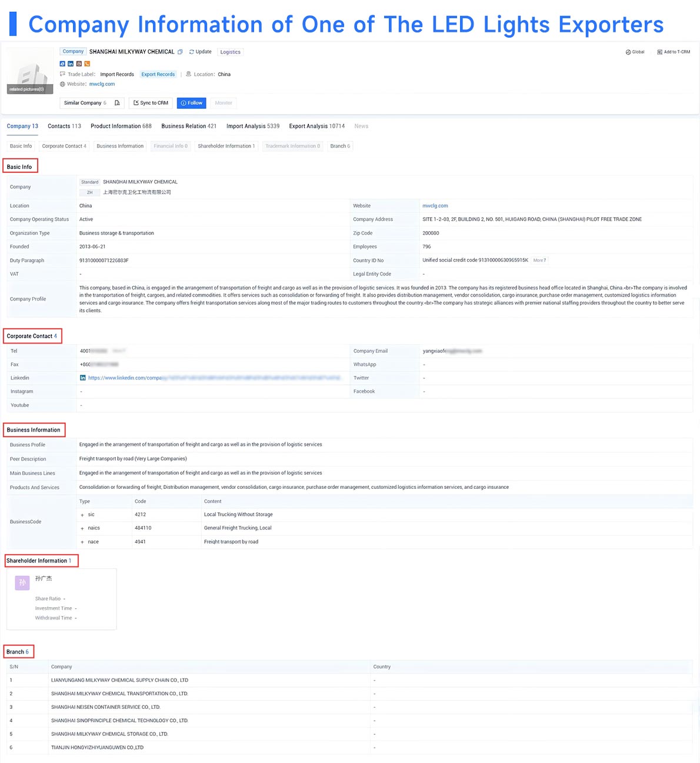The height and width of the screenshot is (763, 700).
Task: Copy company name with the copy icon
Action: (x=180, y=52)
